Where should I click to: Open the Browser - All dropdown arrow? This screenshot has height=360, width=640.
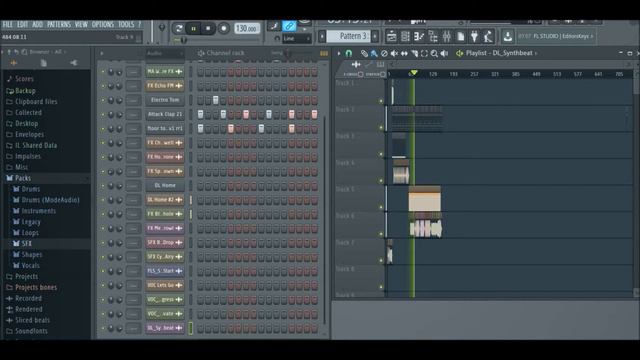click(x=64, y=52)
